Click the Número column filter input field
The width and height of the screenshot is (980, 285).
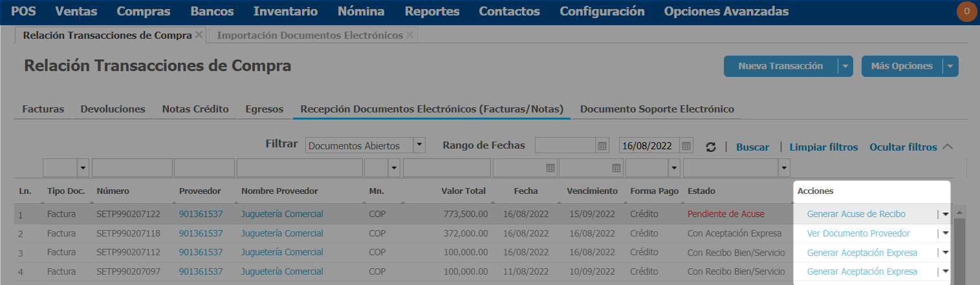tap(132, 168)
